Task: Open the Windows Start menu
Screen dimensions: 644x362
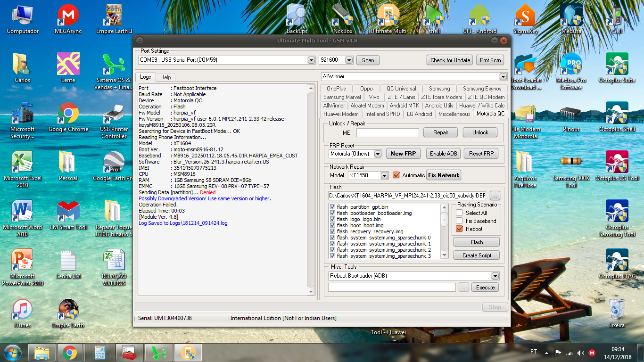Action: click(12, 353)
